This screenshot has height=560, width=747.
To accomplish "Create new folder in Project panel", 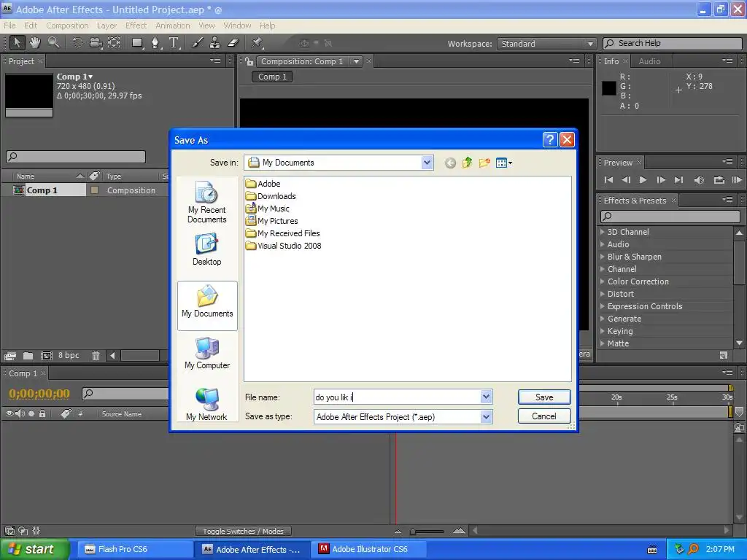I will coord(28,355).
